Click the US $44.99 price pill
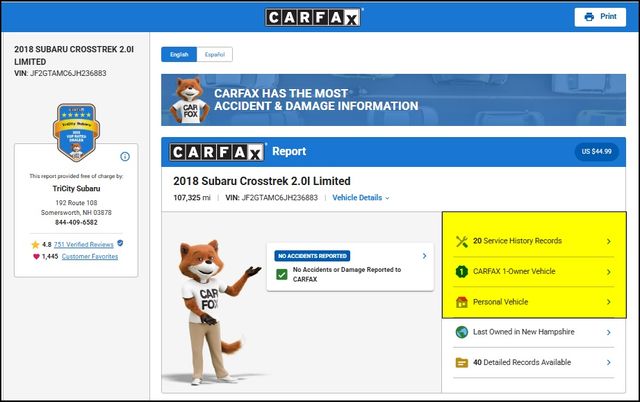Screen dimensions: 640x402 click(596, 151)
